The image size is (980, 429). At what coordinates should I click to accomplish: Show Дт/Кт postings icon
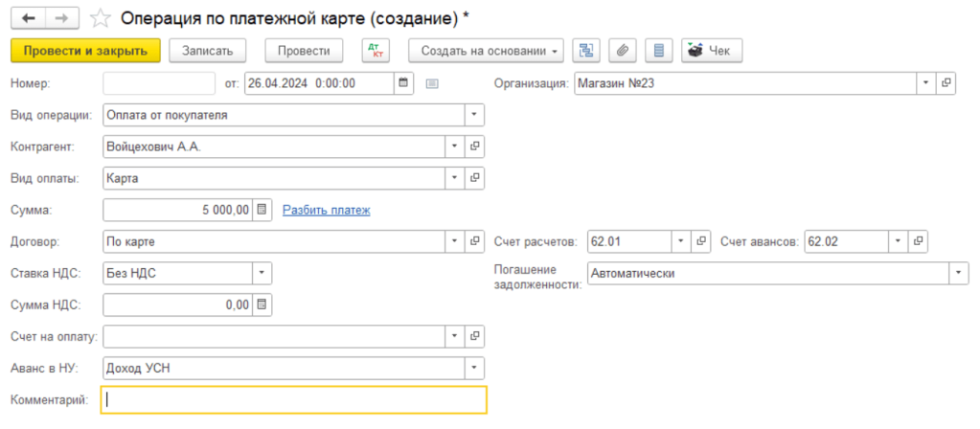tap(376, 51)
